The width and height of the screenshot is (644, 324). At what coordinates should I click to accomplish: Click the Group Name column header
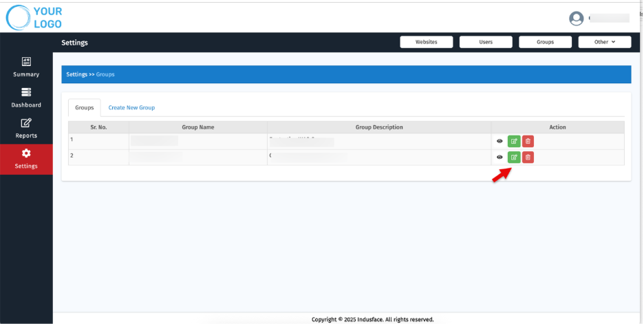[x=198, y=127]
